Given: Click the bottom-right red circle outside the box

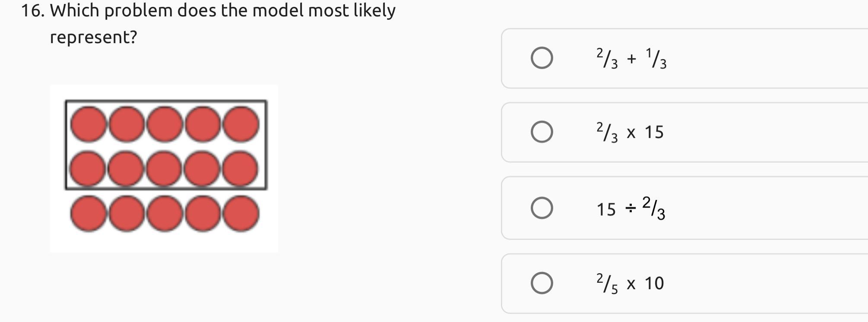Looking at the screenshot, I should point(241,213).
